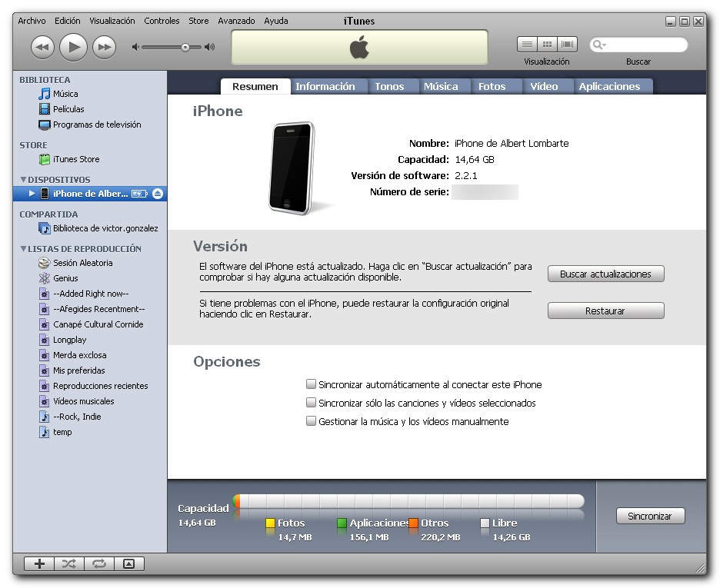Image resolution: width=720 pixels, height=588 pixels.
Task: Toggle repeat mode in bottom bar
Action: pos(99,563)
